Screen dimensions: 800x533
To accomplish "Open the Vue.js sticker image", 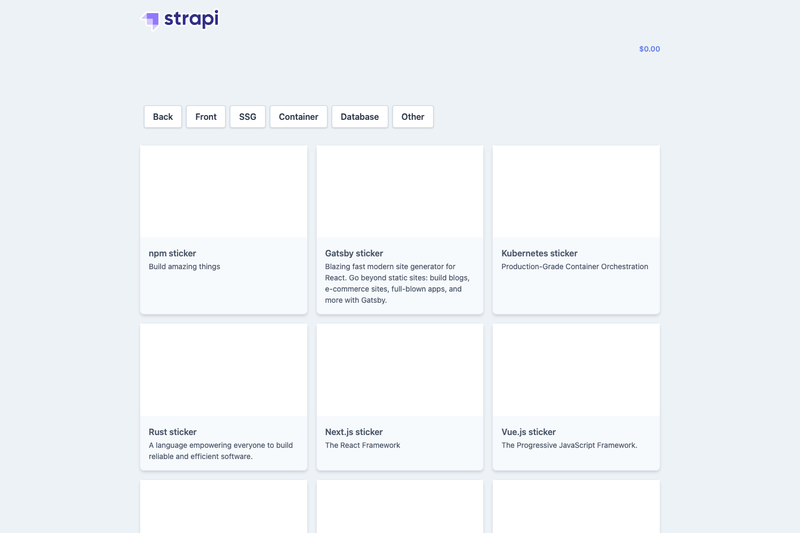I will 576,370.
